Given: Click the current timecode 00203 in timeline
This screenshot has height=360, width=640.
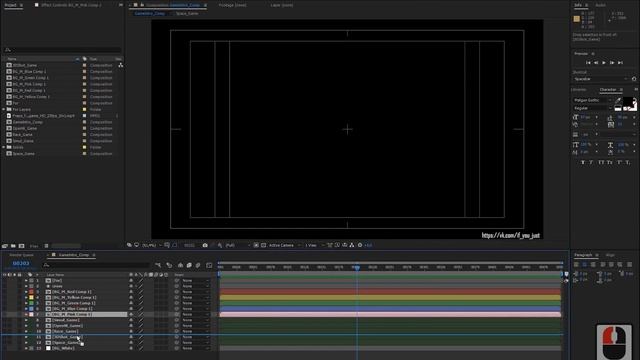Looking at the screenshot, I should tap(21, 263).
